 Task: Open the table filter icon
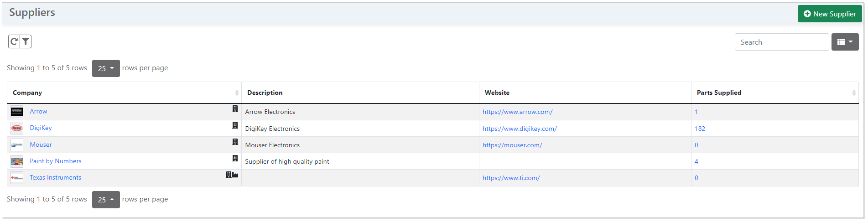[26, 42]
